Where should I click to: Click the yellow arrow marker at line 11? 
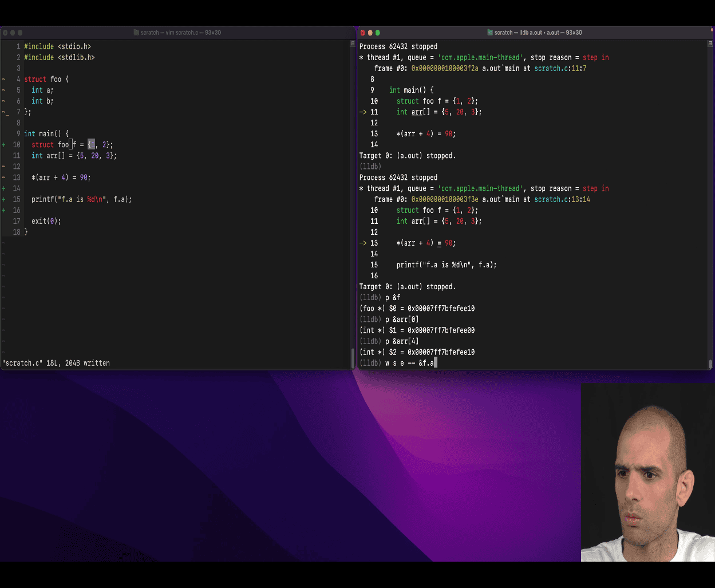pyautogui.click(x=362, y=112)
